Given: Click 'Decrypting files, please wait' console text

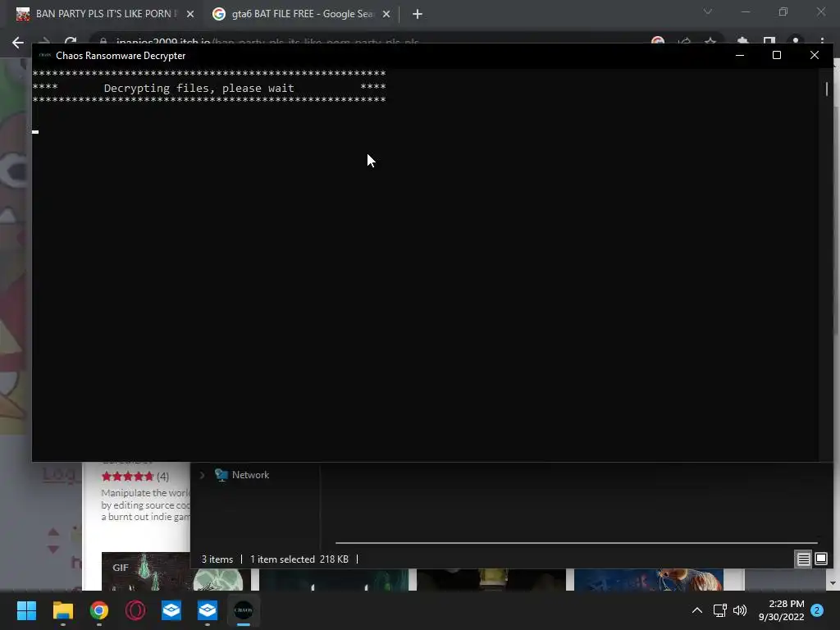Looking at the screenshot, I should coord(199,88).
